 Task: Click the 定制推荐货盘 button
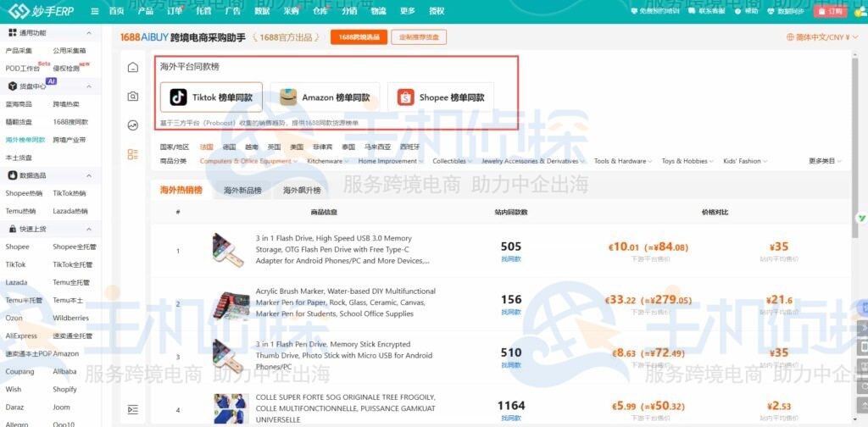click(419, 37)
